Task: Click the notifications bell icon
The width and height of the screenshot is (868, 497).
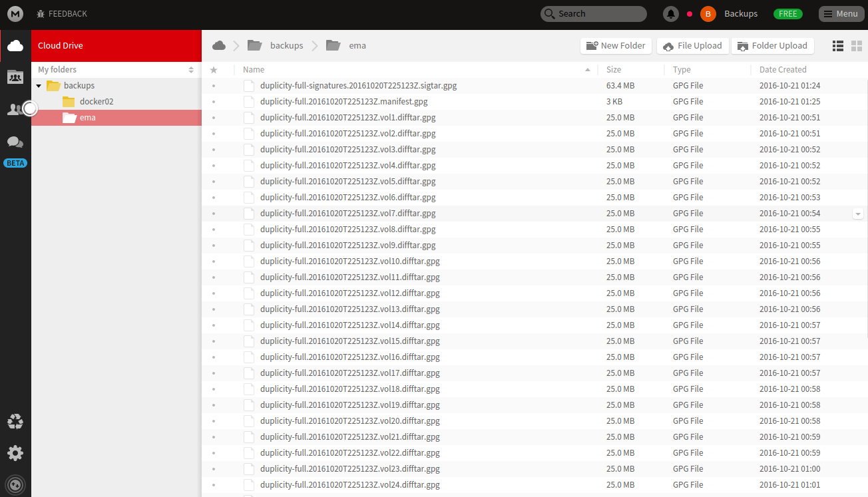Action: (x=671, y=14)
